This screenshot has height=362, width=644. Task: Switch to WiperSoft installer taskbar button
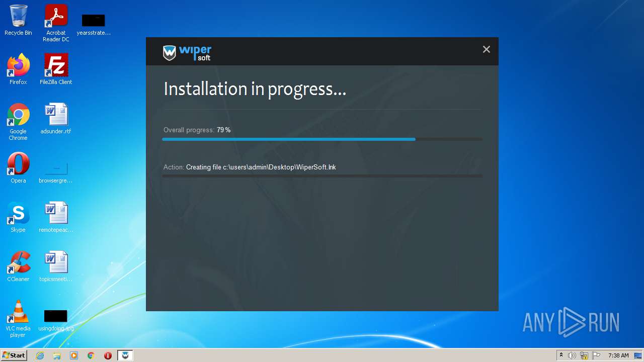click(125, 355)
